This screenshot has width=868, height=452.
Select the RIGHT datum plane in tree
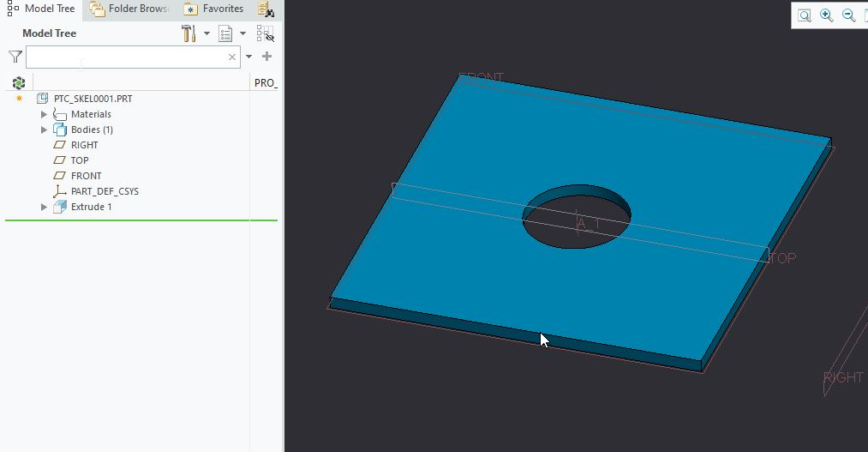84,145
